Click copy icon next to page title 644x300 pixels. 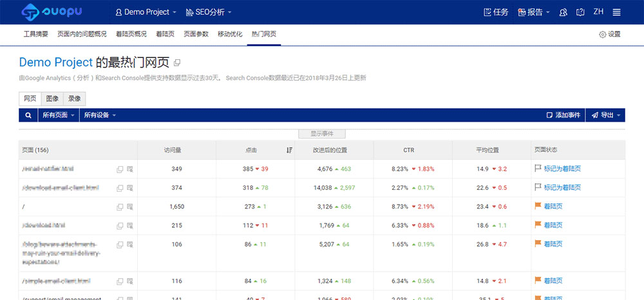177,63
